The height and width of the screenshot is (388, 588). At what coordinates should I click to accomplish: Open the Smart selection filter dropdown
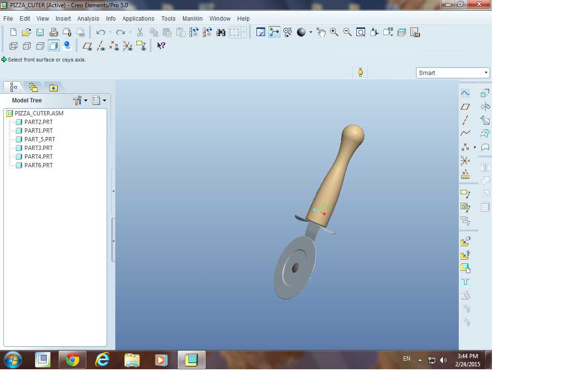(x=453, y=73)
